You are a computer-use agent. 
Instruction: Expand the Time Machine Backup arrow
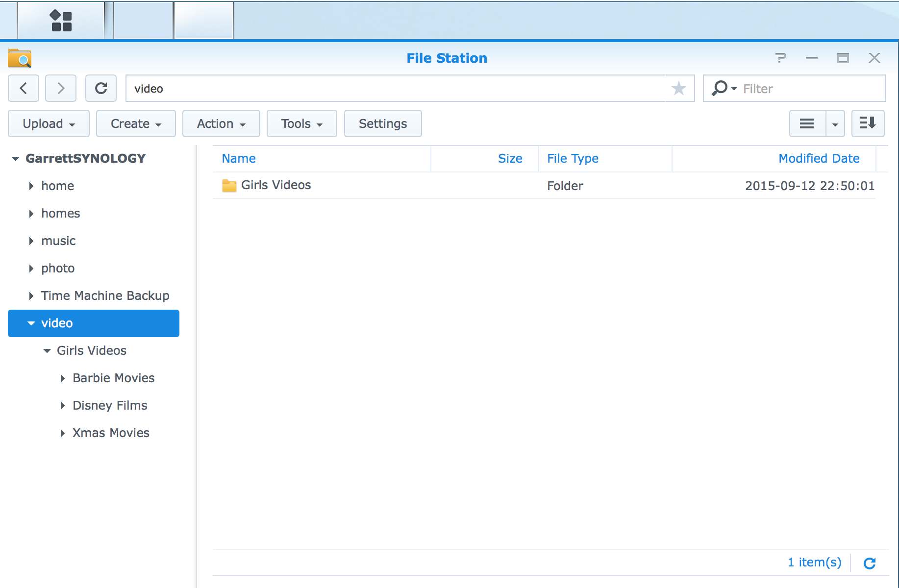click(x=31, y=296)
